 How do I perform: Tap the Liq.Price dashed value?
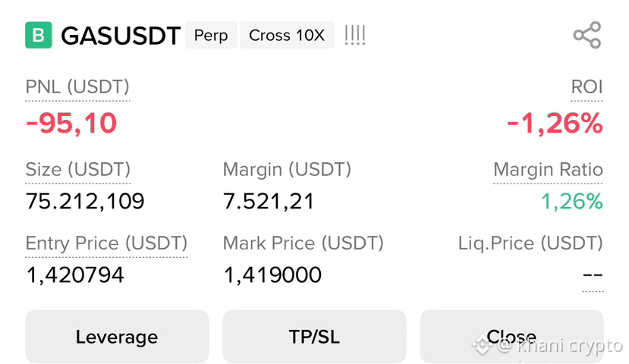click(x=593, y=275)
